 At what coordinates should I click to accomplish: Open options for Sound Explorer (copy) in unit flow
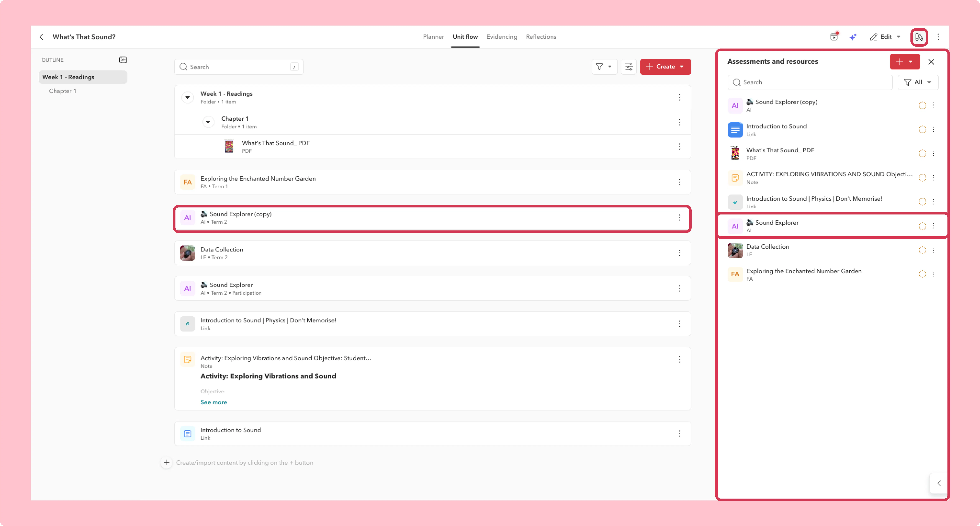(x=679, y=218)
